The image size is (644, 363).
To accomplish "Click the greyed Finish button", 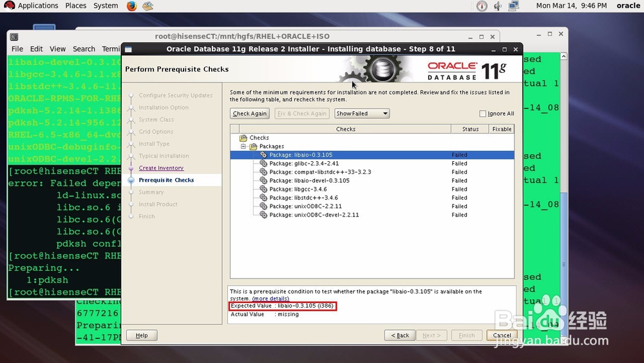I will (466, 335).
